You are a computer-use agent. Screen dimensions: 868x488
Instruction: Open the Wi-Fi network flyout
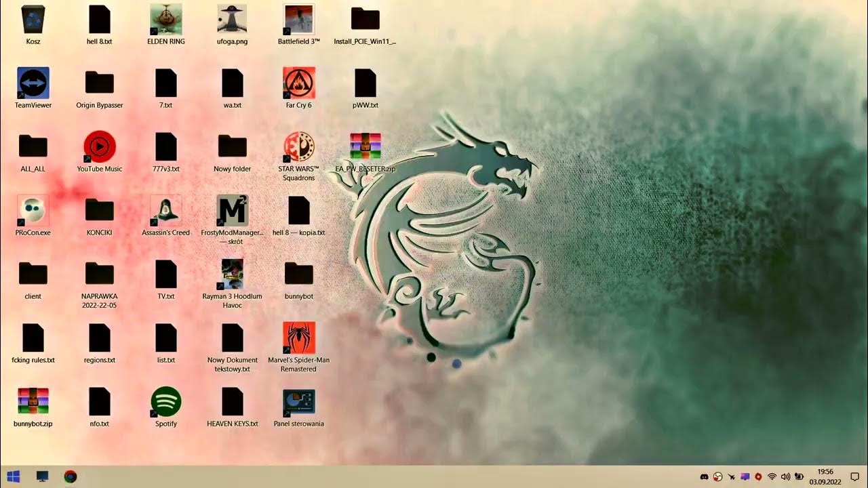(772, 477)
